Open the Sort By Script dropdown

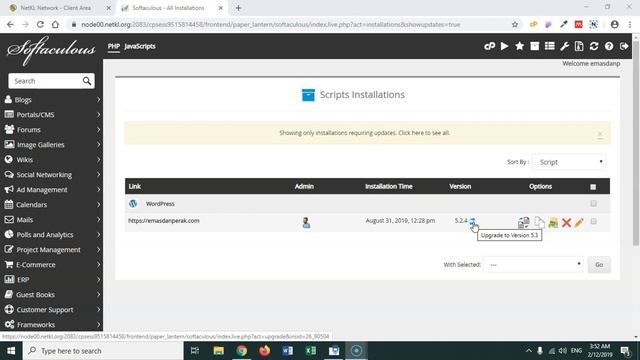569,162
